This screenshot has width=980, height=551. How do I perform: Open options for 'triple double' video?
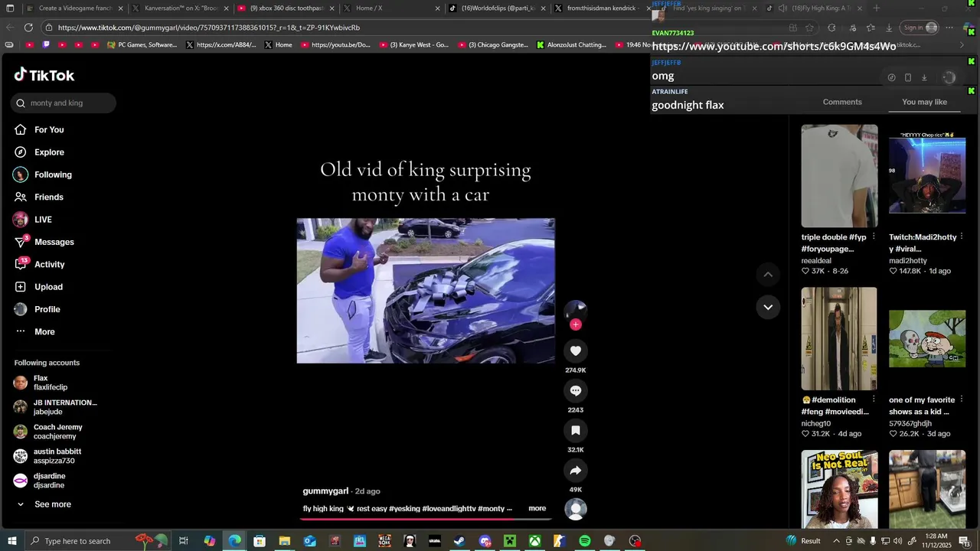click(x=874, y=237)
